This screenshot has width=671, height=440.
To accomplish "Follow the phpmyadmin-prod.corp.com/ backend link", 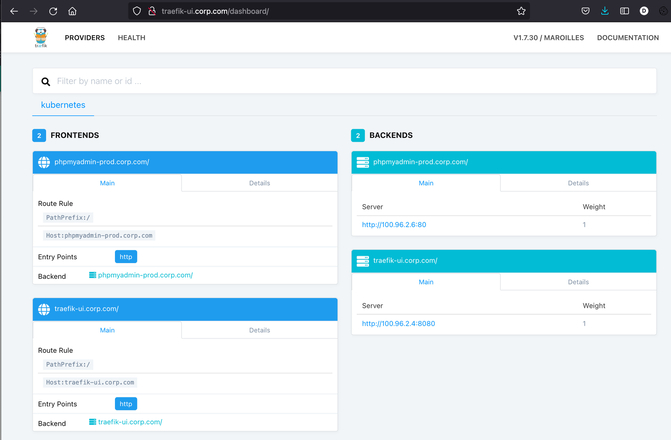I will pos(141,275).
